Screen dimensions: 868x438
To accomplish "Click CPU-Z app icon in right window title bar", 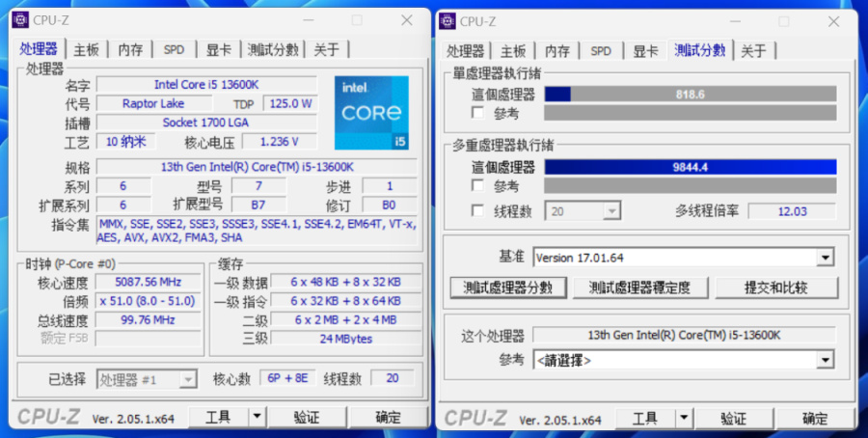I will pyautogui.click(x=447, y=21).
